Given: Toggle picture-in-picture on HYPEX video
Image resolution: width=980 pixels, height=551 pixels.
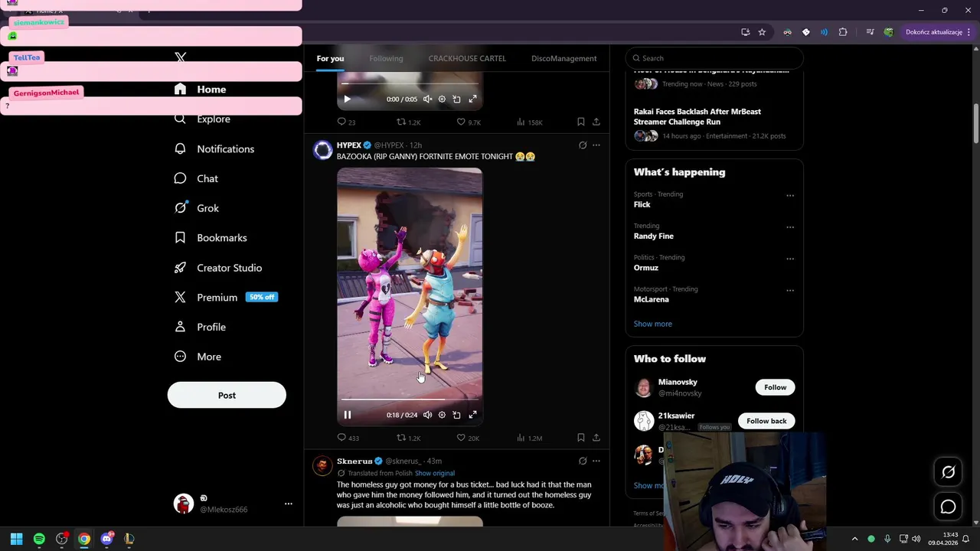Looking at the screenshot, I should [456, 415].
